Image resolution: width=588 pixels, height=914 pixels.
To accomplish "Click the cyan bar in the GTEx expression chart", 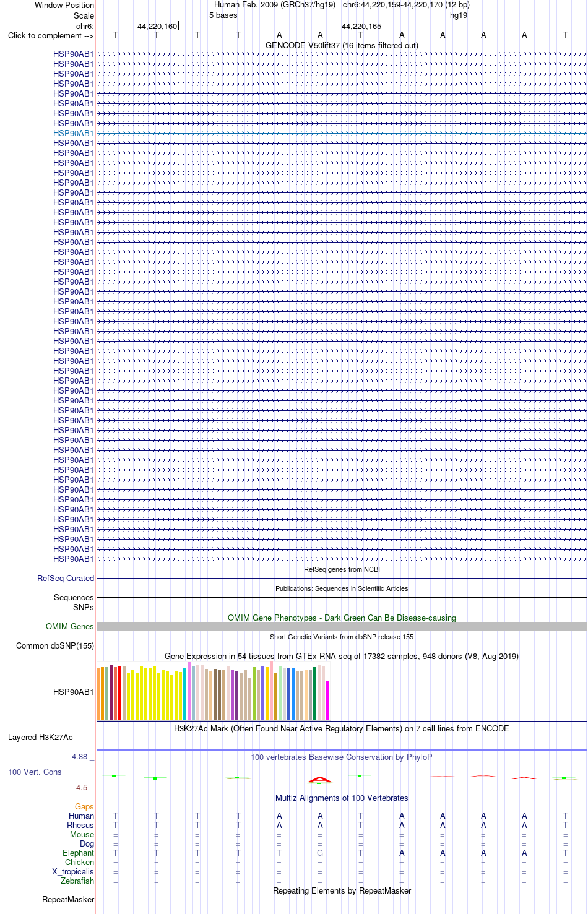I will (185, 694).
